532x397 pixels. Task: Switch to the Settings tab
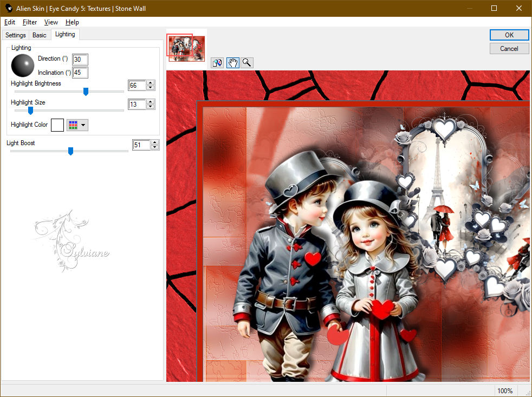tap(16, 35)
